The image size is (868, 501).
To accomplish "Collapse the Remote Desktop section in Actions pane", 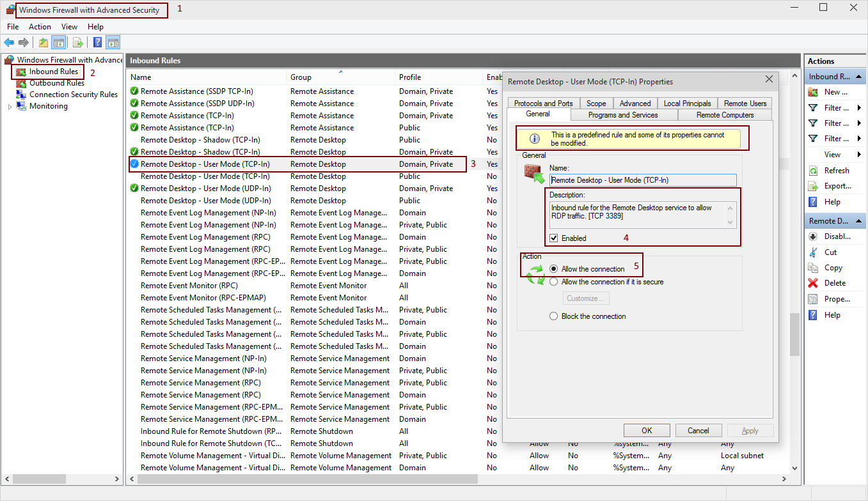I will coord(859,221).
